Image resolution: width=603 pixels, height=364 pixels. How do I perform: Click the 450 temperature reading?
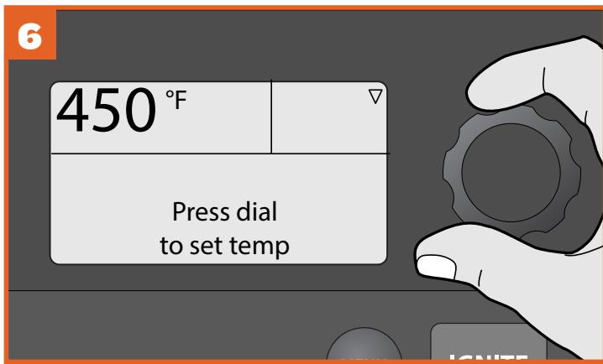(x=107, y=110)
